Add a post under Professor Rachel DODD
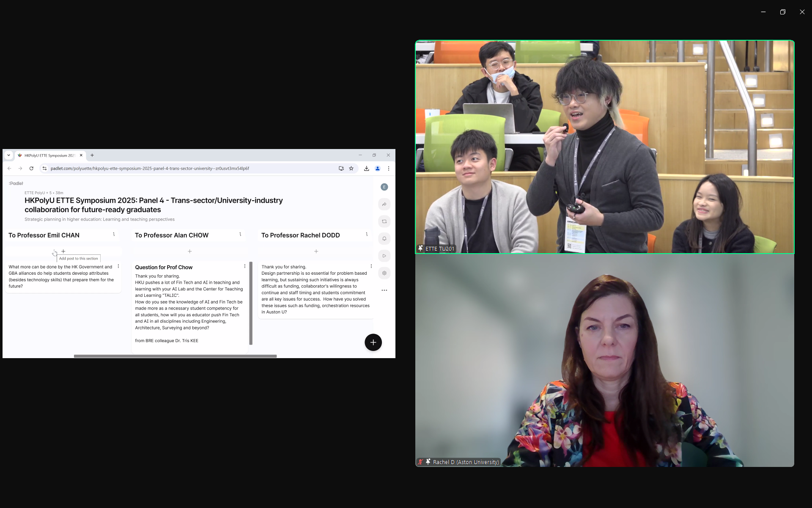This screenshot has width=812, height=508. coord(316,251)
